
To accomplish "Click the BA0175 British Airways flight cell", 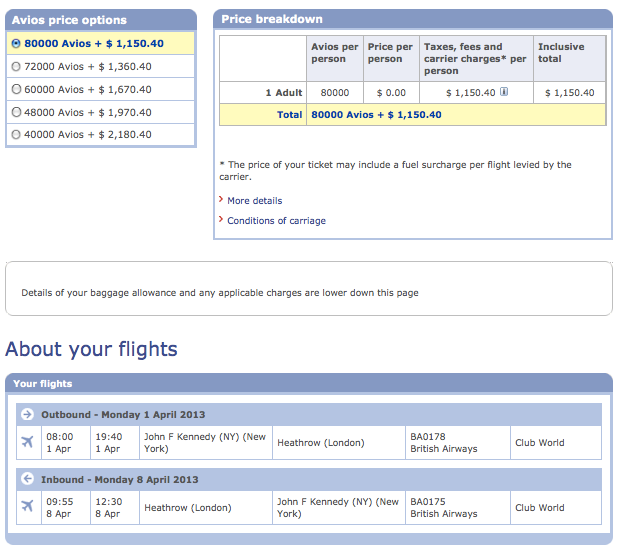I will point(458,508).
